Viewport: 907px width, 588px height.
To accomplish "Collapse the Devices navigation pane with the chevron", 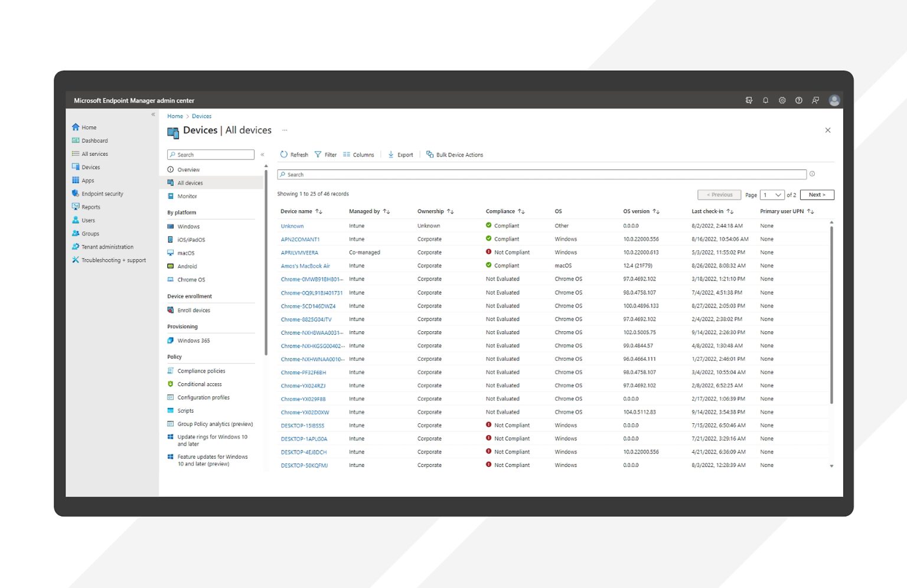I will click(x=262, y=154).
